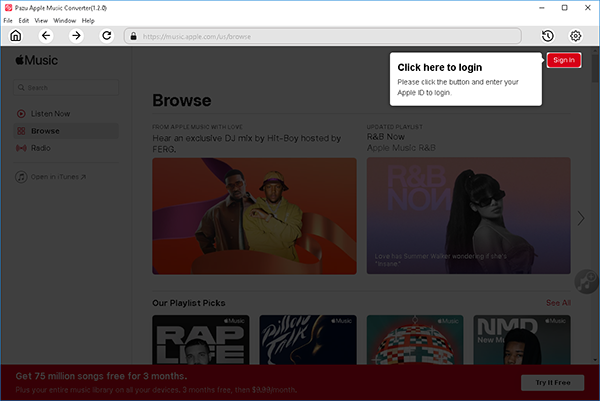Go back using the left arrow button
Viewport: 600px width, 401px height.
46,36
